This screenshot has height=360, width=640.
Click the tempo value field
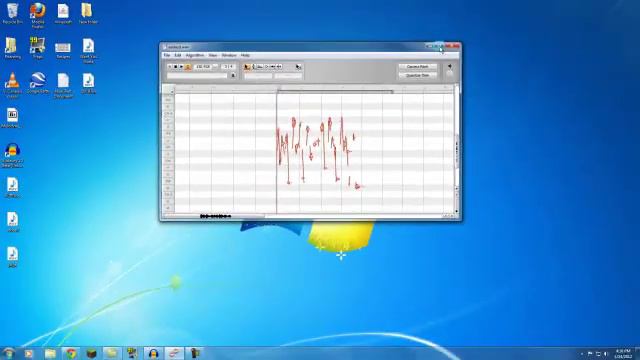[203, 67]
